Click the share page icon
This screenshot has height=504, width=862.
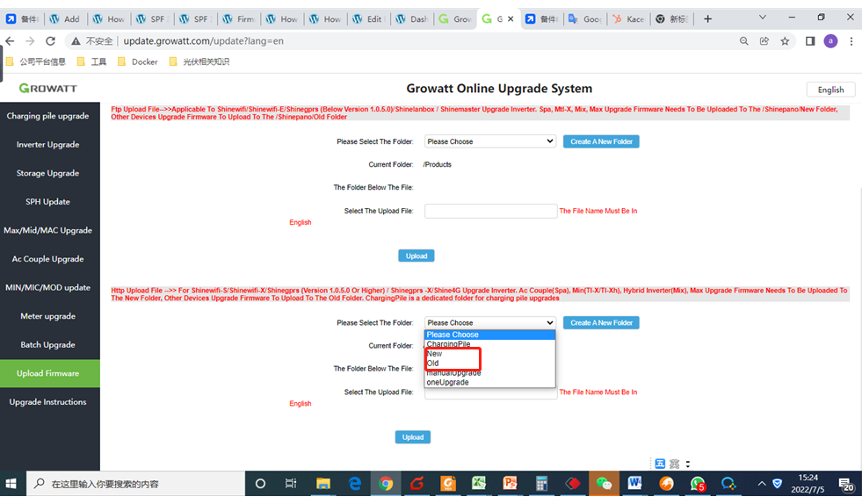click(764, 41)
